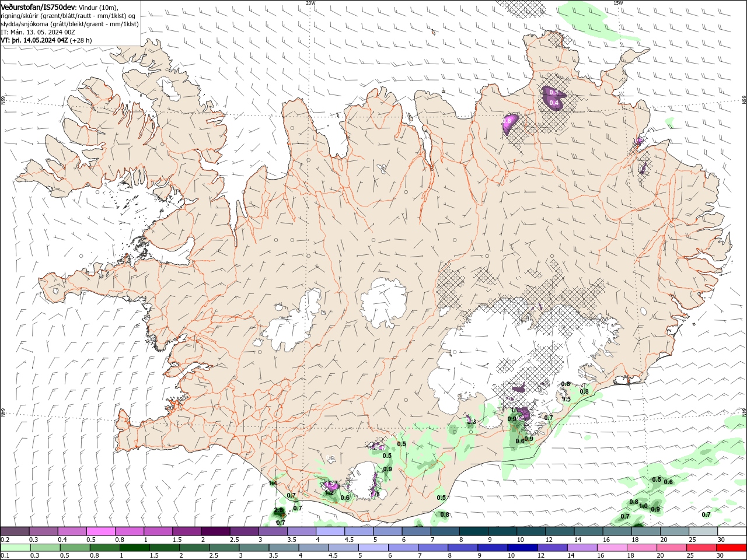Image resolution: width=747 pixels, height=560 pixels.
Task: Click the 20W longitude label
Action: (x=310, y=3)
